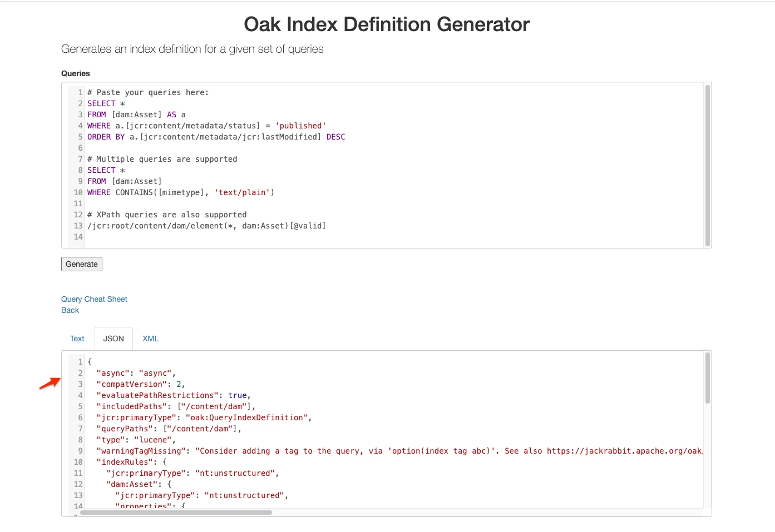
Task: Click the "async": "async" JSON line
Action: (x=136, y=373)
